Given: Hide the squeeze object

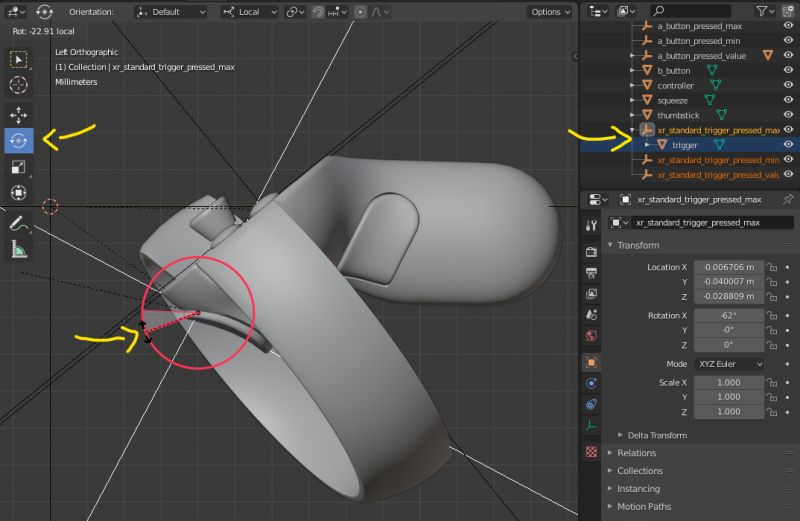Looking at the screenshot, I should coord(788,100).
